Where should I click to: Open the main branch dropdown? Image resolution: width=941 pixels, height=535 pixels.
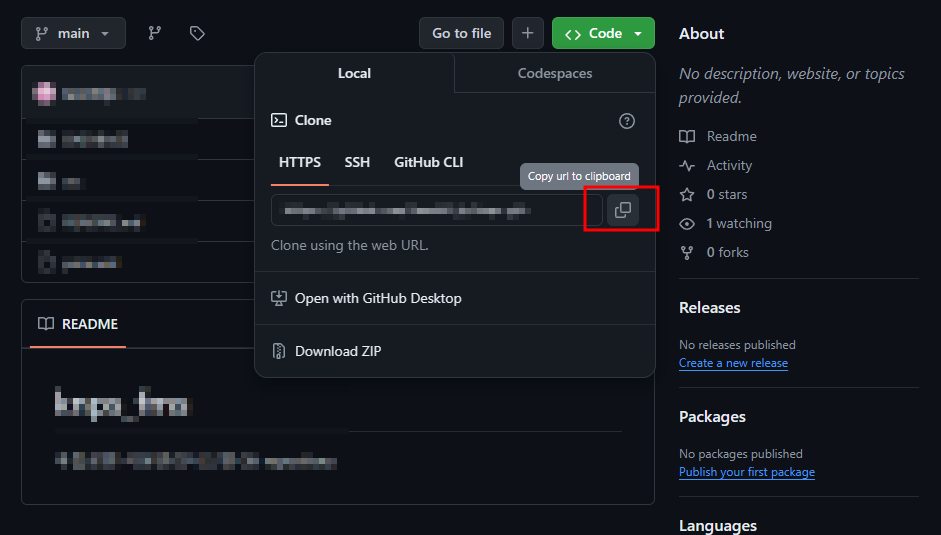point(73,33)
